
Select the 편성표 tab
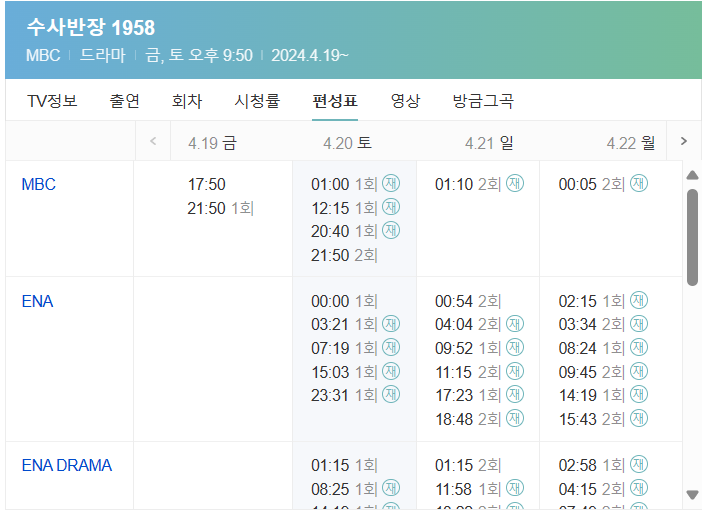335,101
